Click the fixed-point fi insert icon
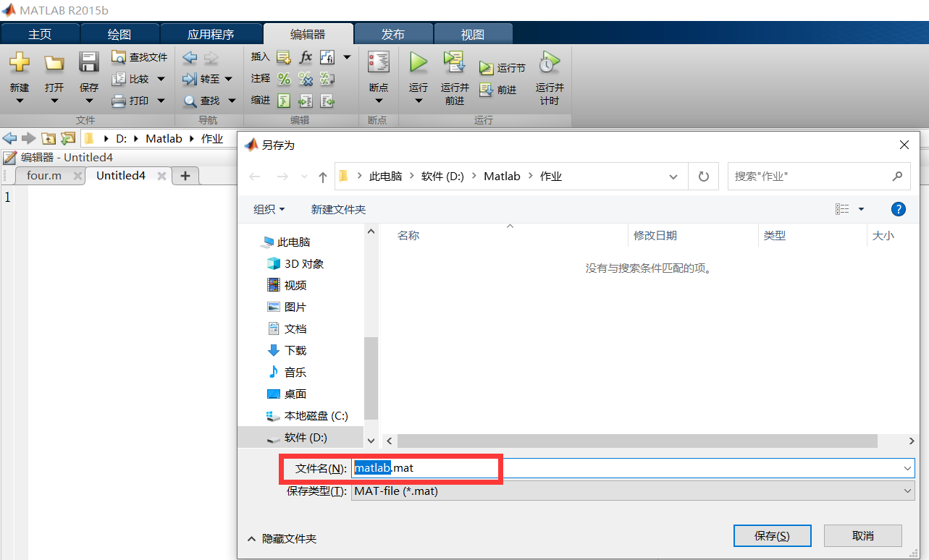The image size is (929, 560). pyautogui.click(x=327, y=57)
